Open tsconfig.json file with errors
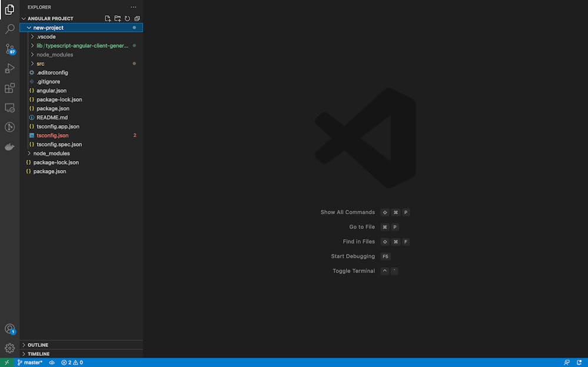This screenshot has width=588, height=367. tap(52, 135)
